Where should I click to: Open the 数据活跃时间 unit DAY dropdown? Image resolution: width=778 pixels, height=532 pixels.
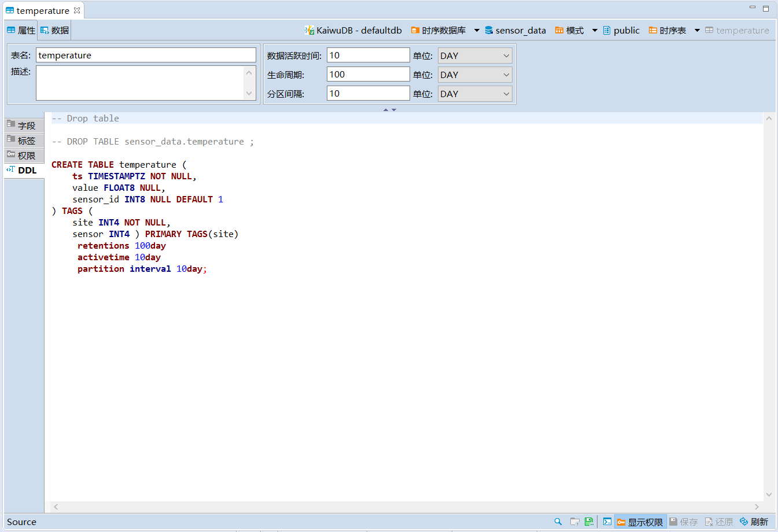(x=474, y=56)
